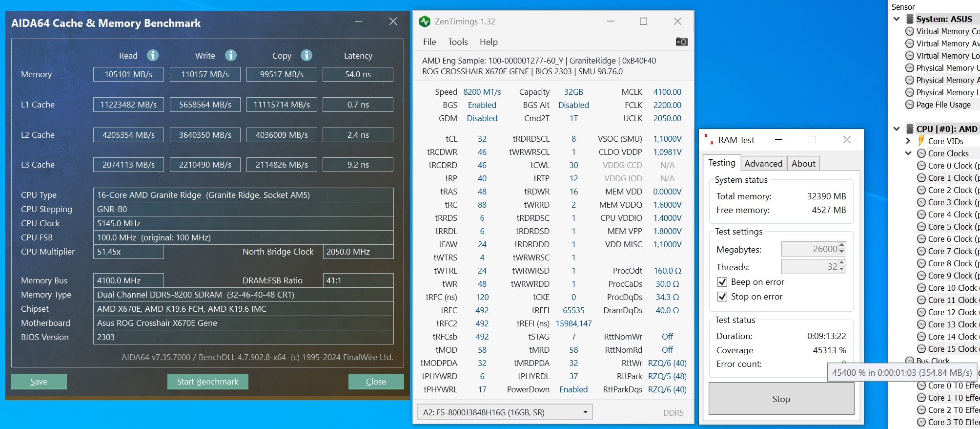Click the Core 7 Clock sensor icon

click(x=921, y=251)
